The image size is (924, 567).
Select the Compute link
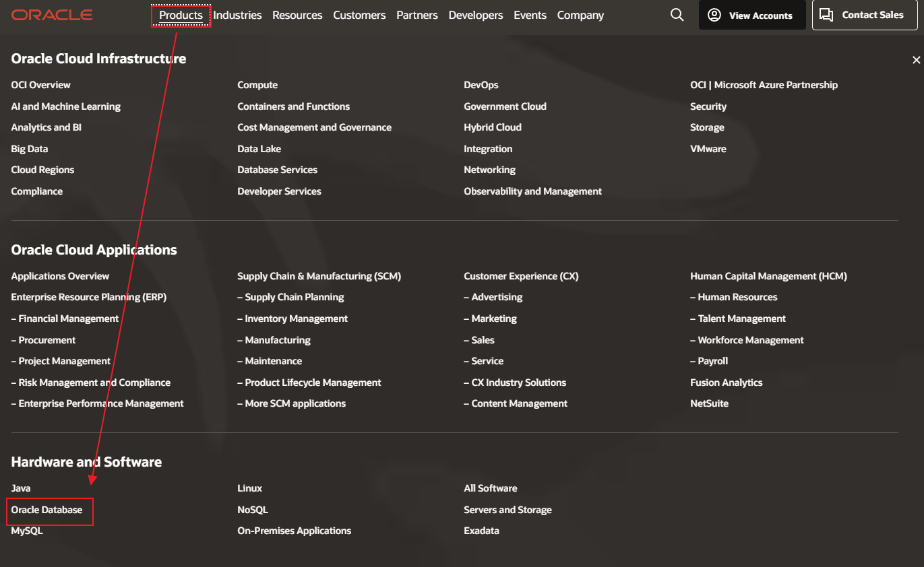pos(257,85)
